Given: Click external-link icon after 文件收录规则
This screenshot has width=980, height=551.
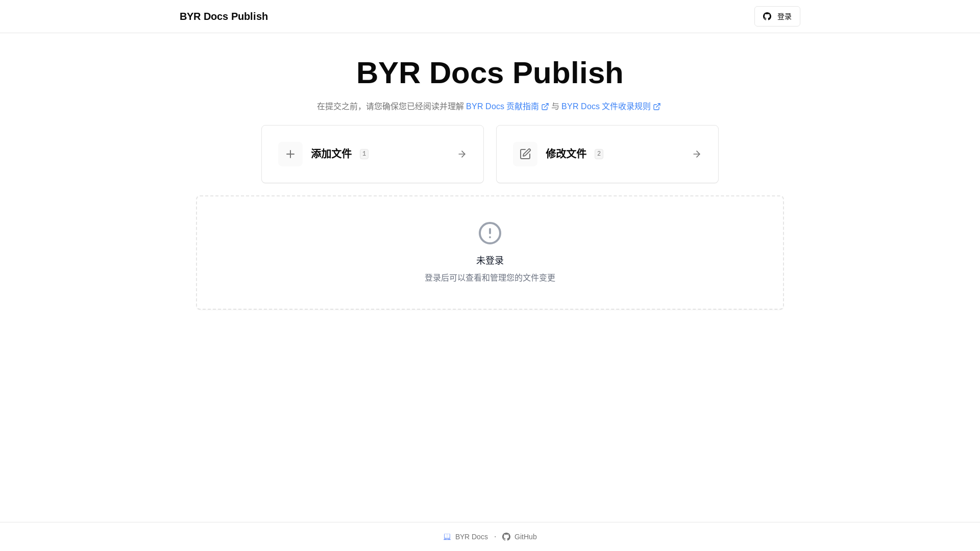Looking at the screenshot, I should [x=657, y=107].
